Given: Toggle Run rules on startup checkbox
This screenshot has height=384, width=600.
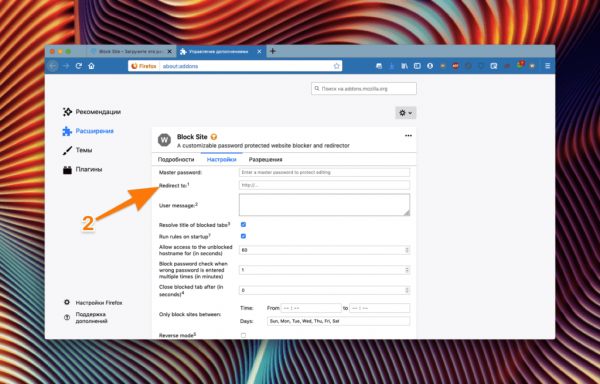Looking at the screenshot, I should coord(243,236).
